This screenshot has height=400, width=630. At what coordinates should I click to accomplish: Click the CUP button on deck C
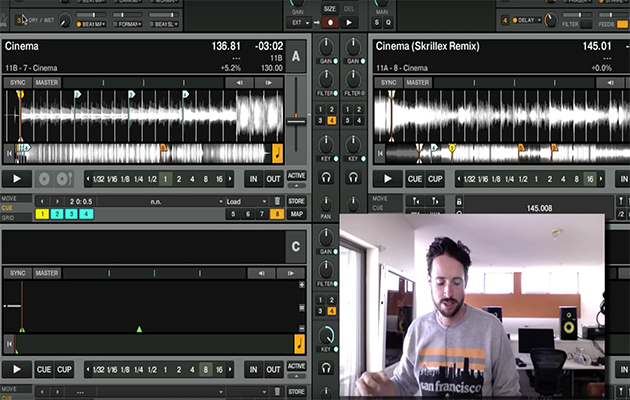tap(65, 369)
